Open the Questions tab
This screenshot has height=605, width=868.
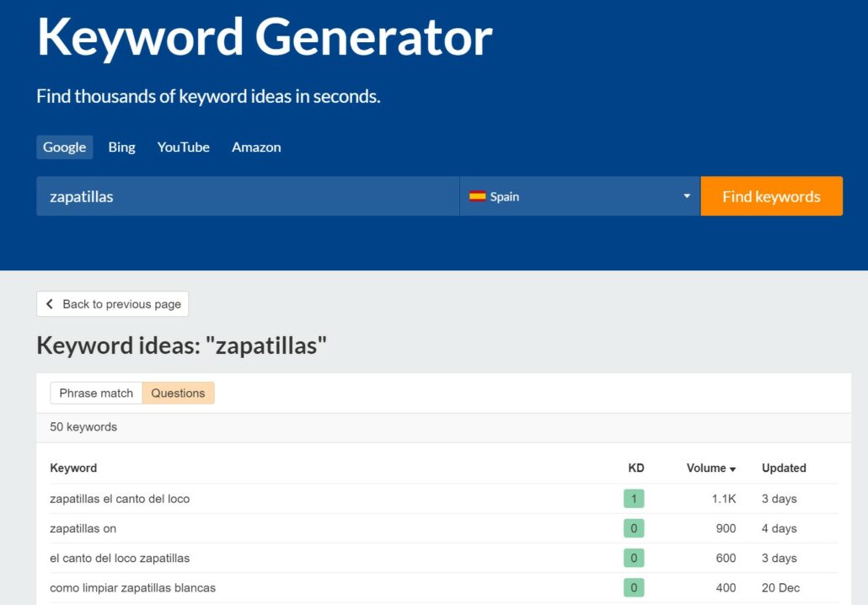point(178,393)
